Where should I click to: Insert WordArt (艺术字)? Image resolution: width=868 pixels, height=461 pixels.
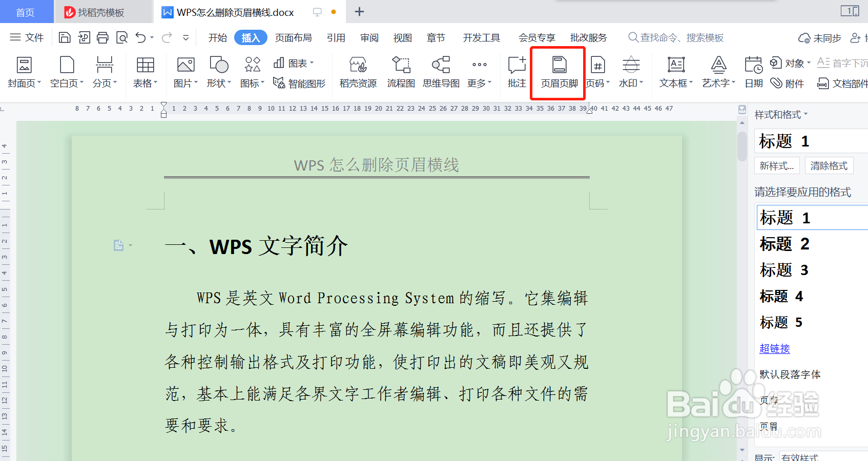(x=718, y=72)
